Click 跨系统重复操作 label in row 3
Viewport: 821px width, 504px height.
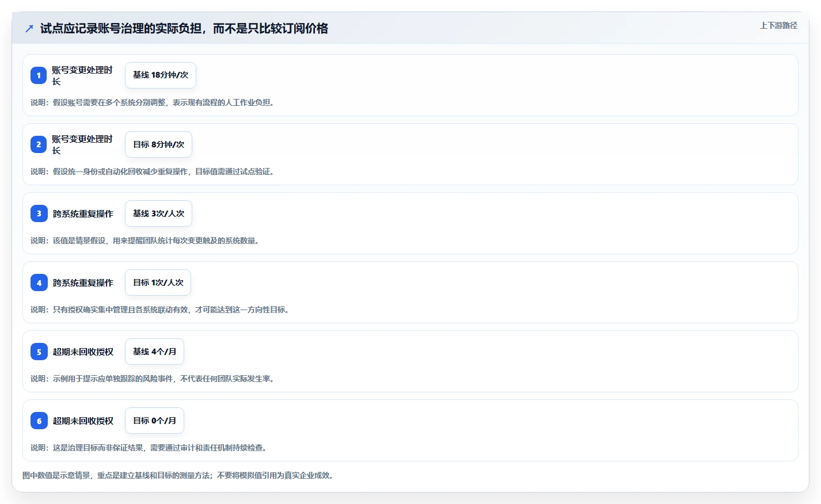pos(83,213)
